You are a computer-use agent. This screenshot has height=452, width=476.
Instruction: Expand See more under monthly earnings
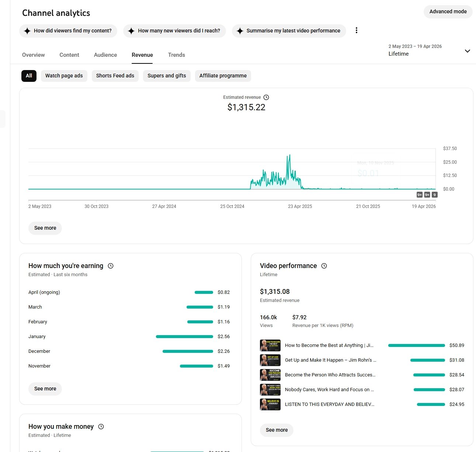tap(45, 389)
